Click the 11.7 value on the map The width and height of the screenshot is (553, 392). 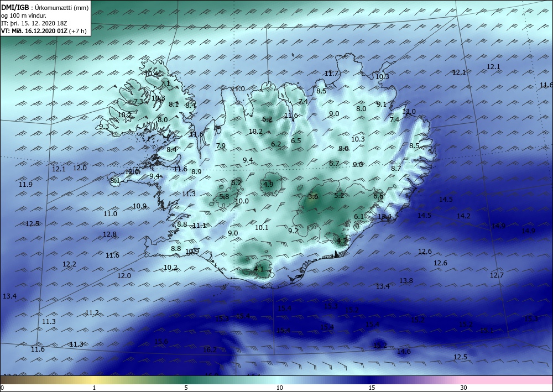click(331, 74)
